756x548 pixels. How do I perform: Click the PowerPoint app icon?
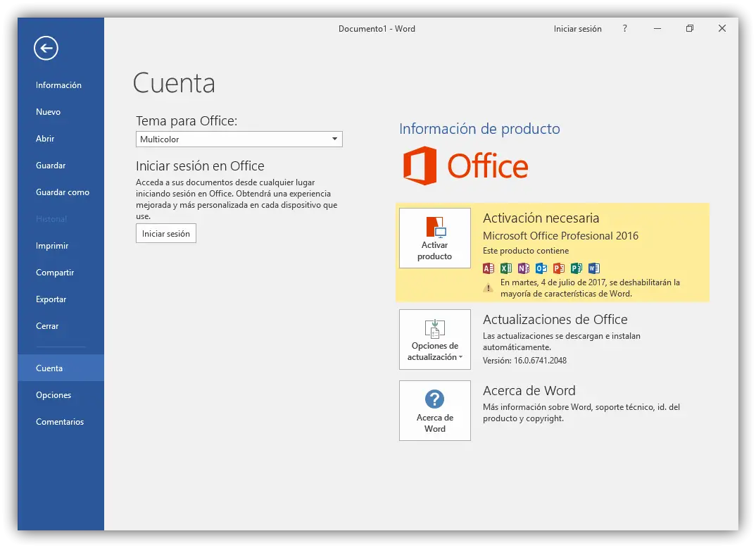(559, 268)
